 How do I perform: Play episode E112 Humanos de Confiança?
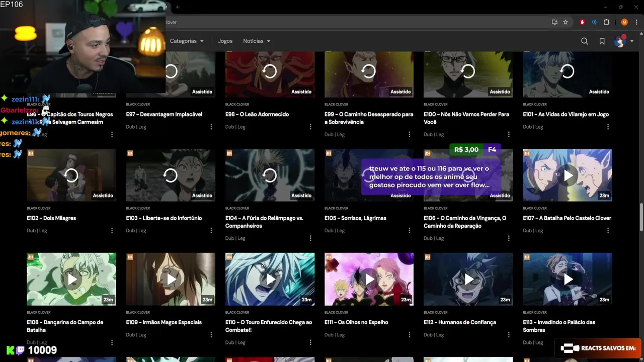point(468,279)
